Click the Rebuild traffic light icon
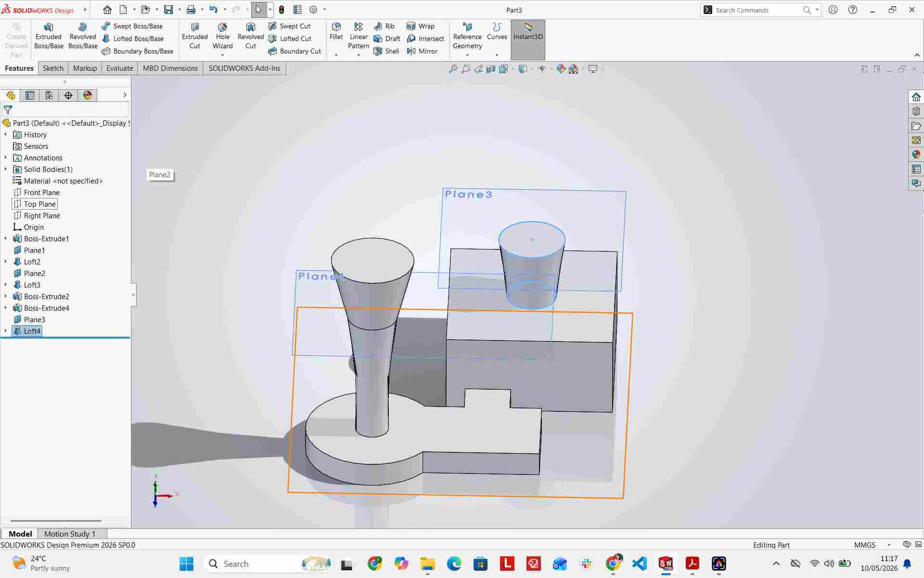 point(282,10)
